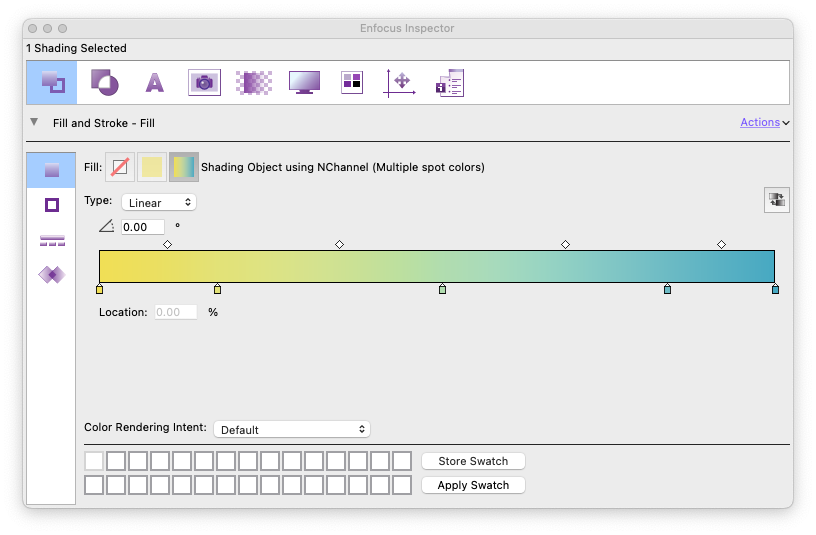Choose the solid color fill button
The height and width of the screenshot is (535, 816).
tap(151, 167)
